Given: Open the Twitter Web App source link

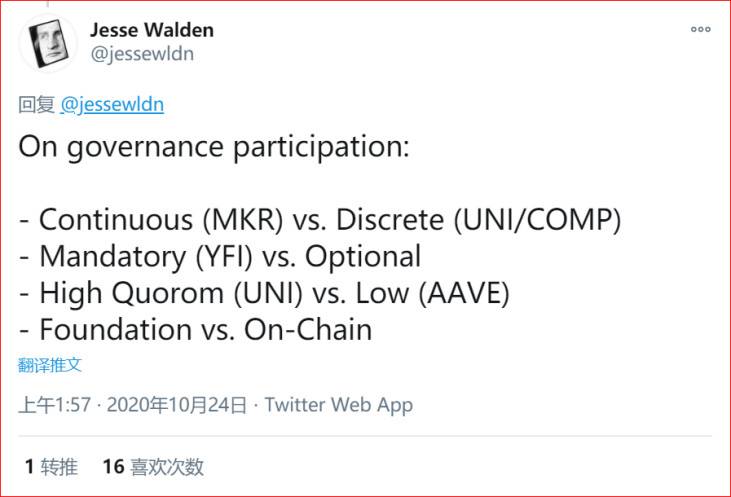Looking at the screenshot, I should pyautogui.click(x=339, y=405).
